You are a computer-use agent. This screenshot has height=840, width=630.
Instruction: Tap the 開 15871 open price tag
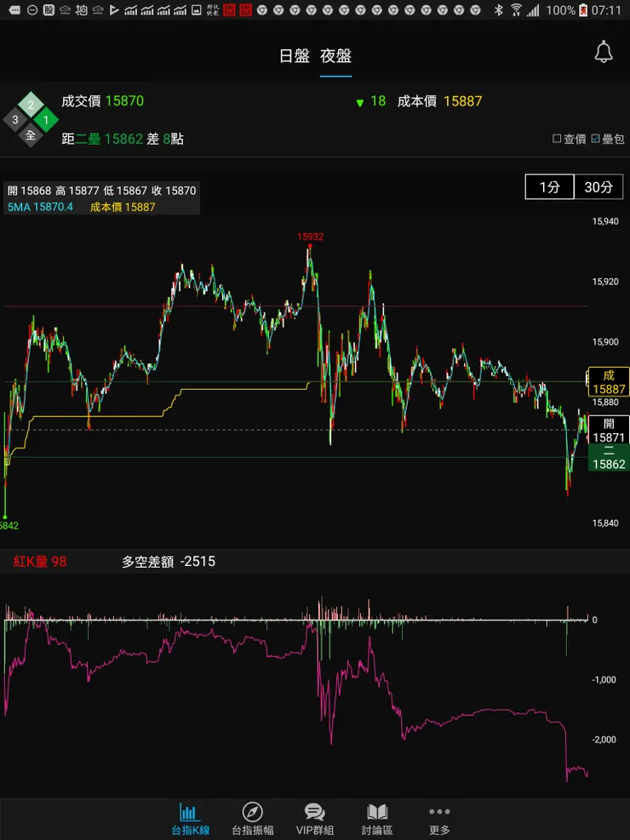(609, 430)
